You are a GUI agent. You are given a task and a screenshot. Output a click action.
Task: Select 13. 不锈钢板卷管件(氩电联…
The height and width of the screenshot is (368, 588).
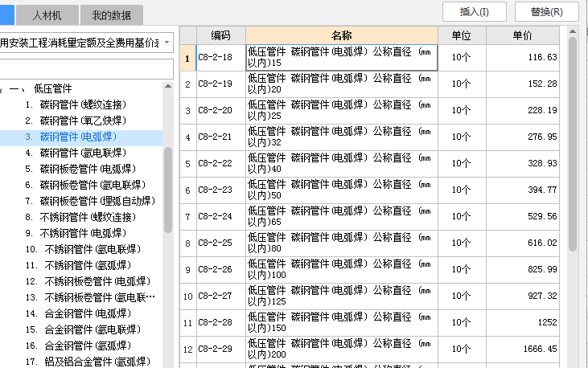pos(90,298)
